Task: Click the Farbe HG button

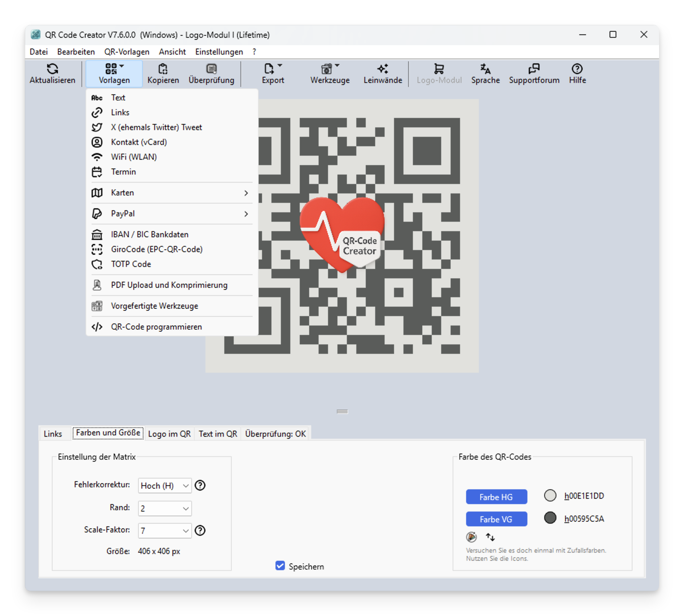Action: pos(496,497)
